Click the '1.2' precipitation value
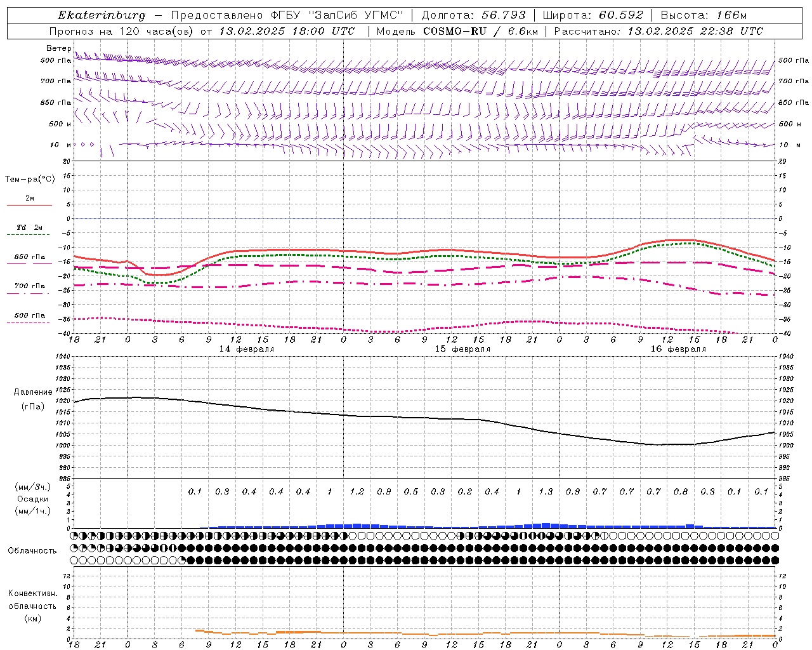This screenshot has width=812, height=650. [x=357, y=491]
